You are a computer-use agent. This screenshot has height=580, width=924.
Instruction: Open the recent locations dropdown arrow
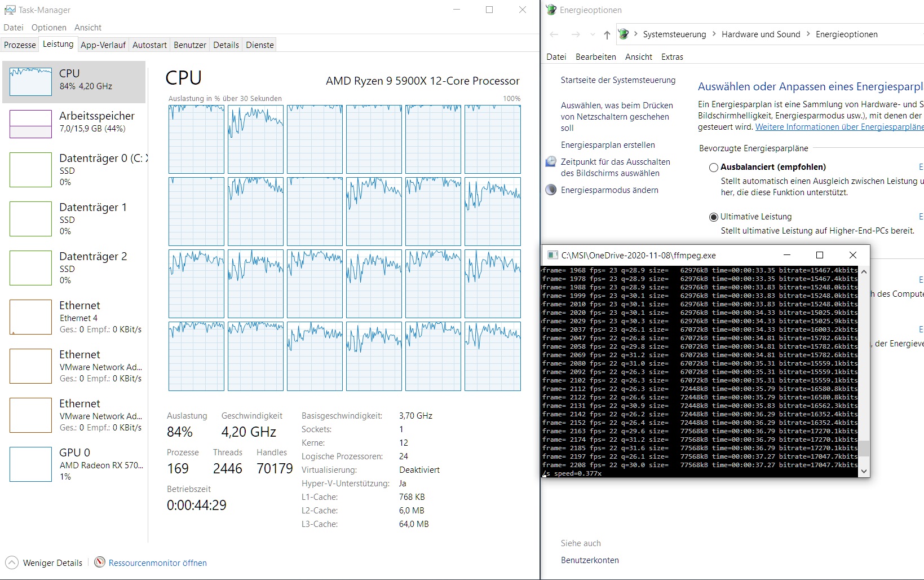point(592,34)
